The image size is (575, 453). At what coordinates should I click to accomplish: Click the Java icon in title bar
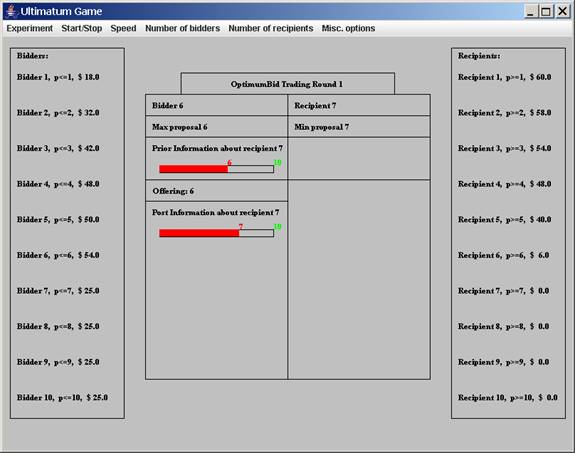tap(11, 11)
